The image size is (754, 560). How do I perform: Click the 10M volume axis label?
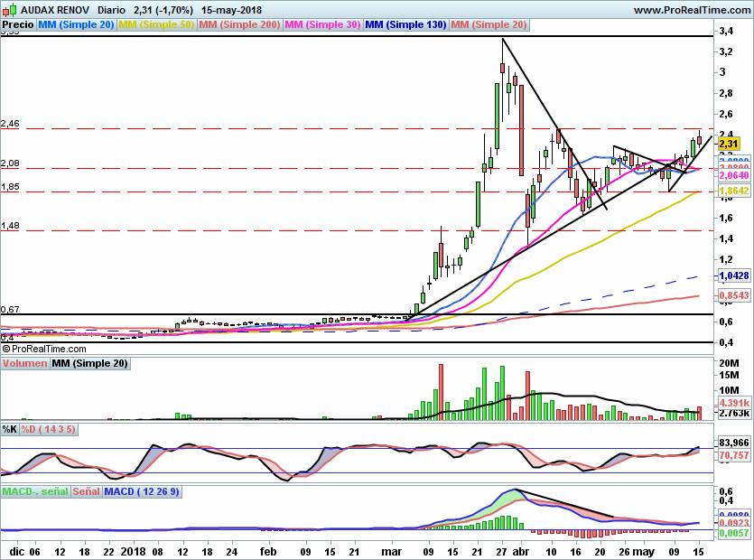click(729, 390)
